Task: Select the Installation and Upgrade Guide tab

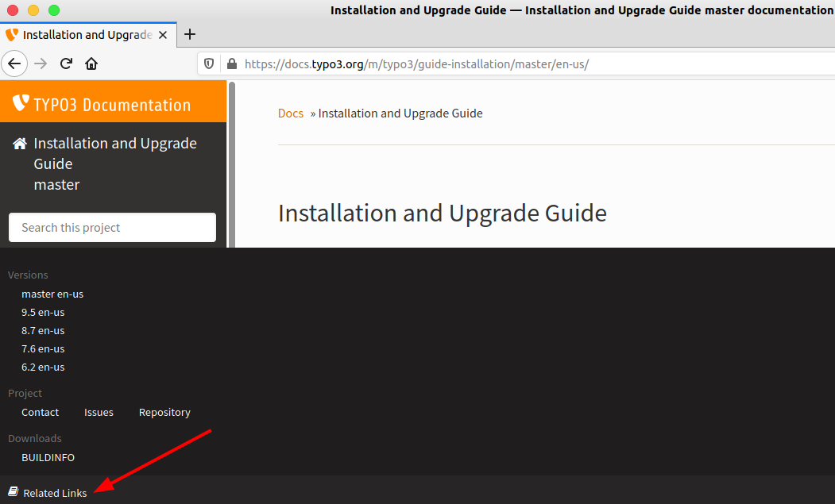Action: tap(87, 34)
